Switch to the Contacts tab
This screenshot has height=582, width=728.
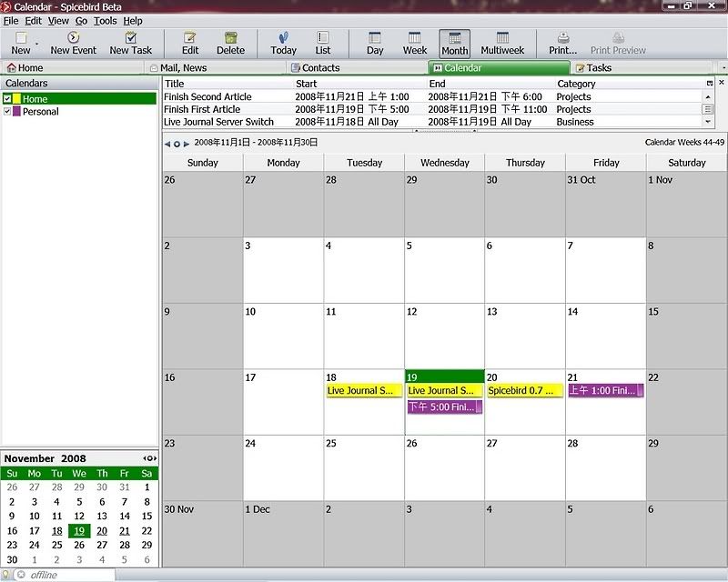356,68
